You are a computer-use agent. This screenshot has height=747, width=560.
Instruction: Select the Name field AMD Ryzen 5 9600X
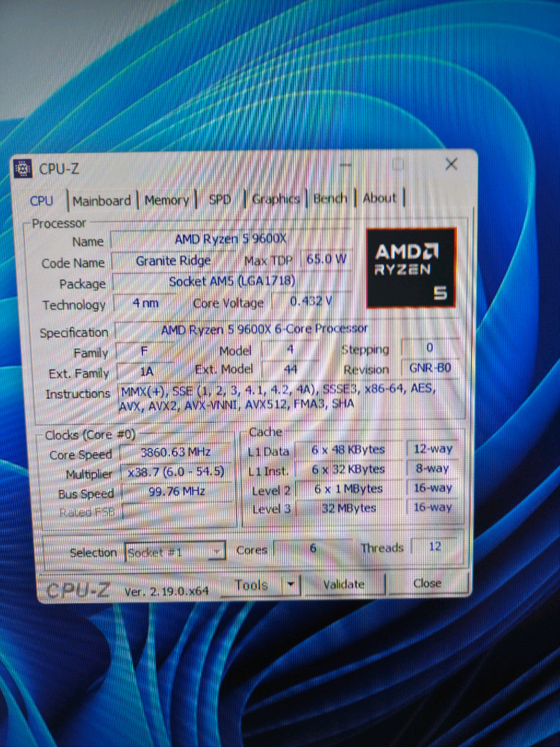[231, 239]
